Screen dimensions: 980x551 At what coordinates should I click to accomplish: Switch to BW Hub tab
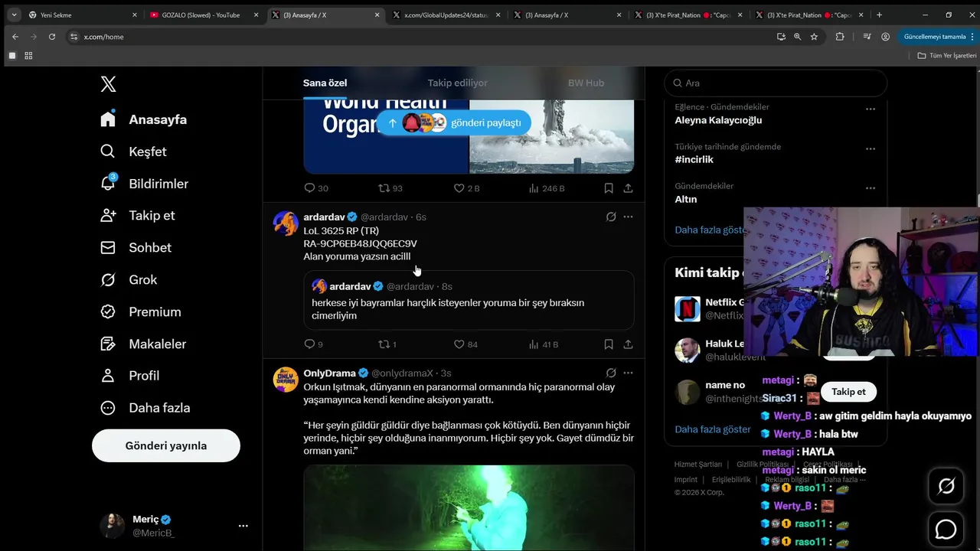click(586, 83)
